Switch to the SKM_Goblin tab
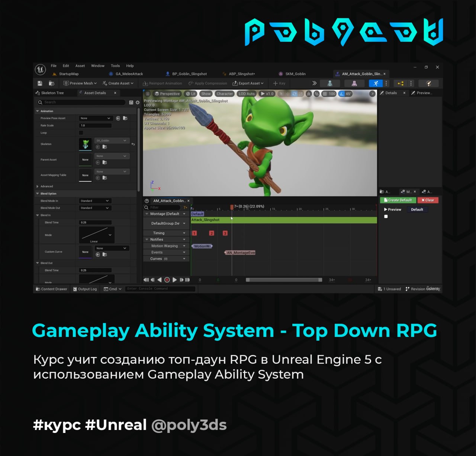Screen dimensions: 476x456 pyautogui.click(x=292, y=74)
